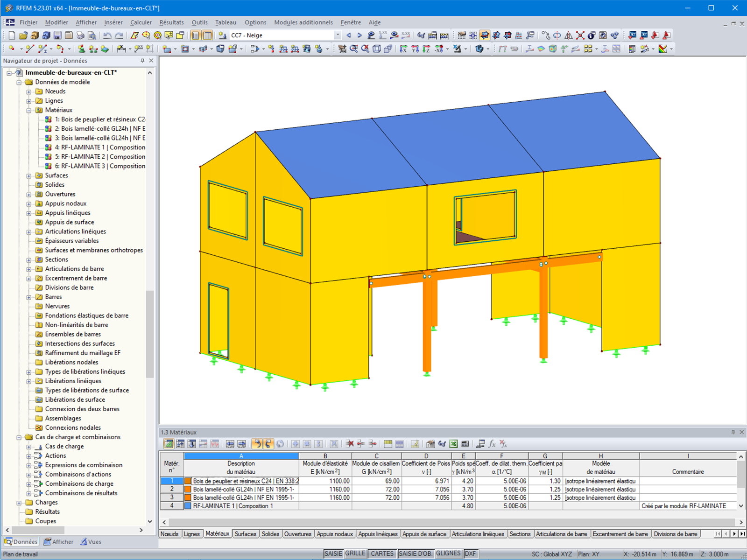
Task: Select column A header in materials table
Action: [x=241, y=456]
